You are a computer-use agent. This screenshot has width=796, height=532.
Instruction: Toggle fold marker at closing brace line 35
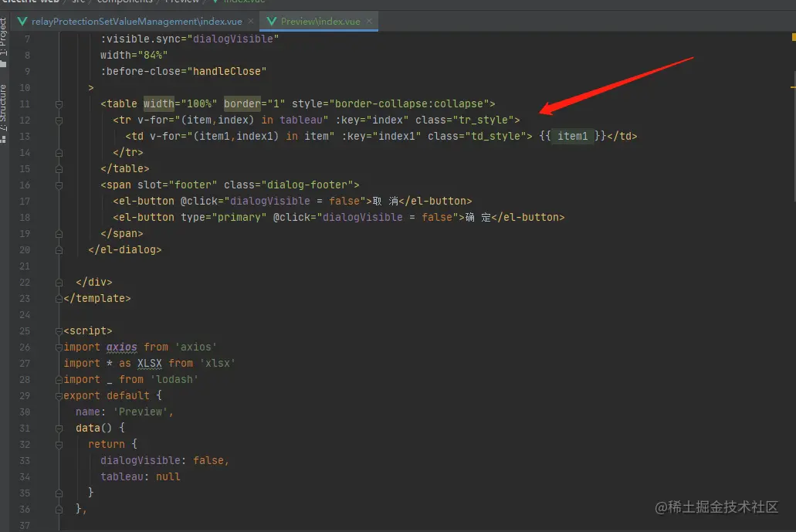click(x=59, y=493)
